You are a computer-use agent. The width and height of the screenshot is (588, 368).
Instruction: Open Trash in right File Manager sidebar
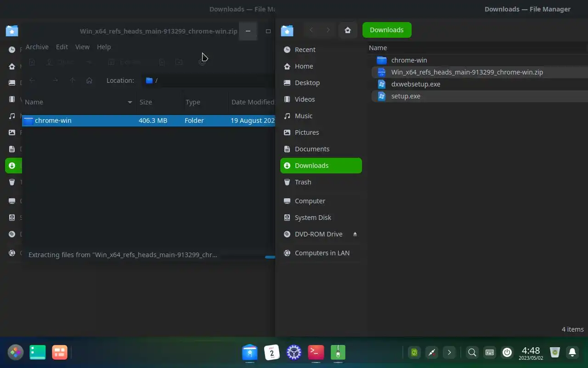tap(321, 182)
